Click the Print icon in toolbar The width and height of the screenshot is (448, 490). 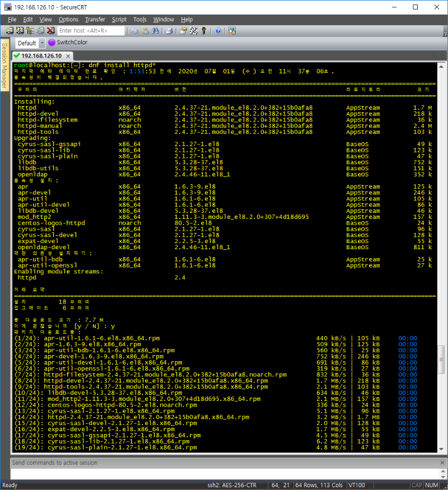click(x=169, y=31)
